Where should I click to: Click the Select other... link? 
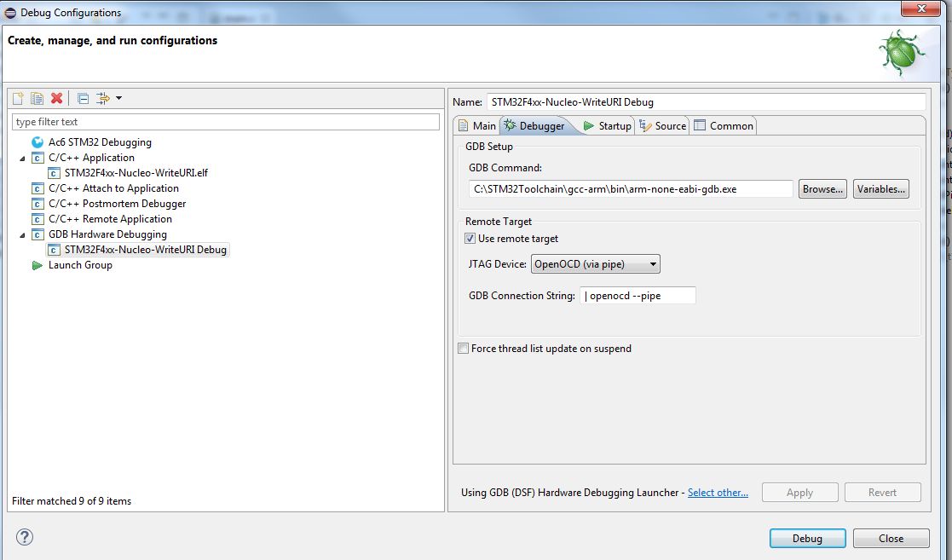tap(718, 493)
